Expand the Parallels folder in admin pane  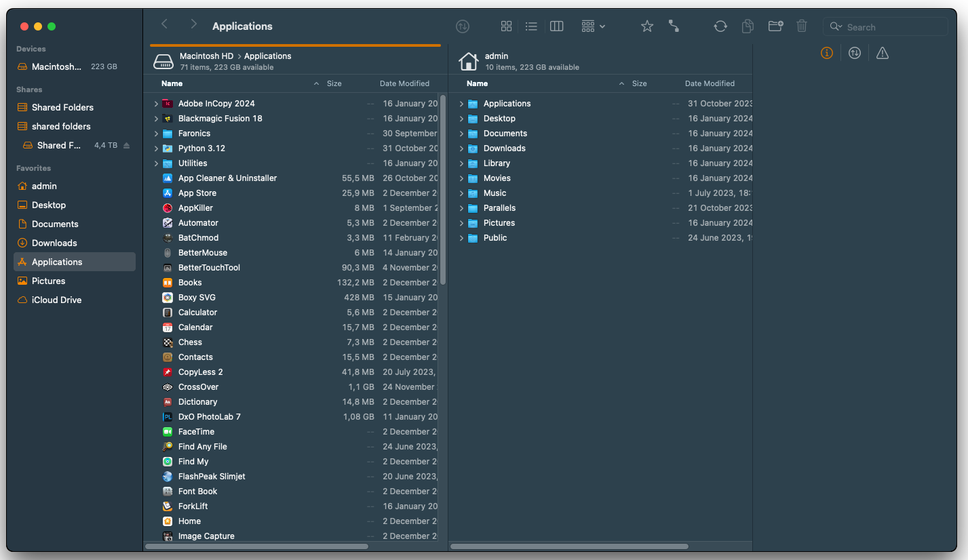click(x=461, y=208)
